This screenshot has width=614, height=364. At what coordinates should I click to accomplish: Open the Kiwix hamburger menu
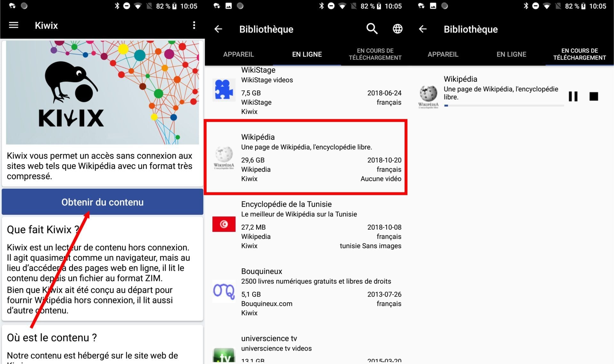13,25
